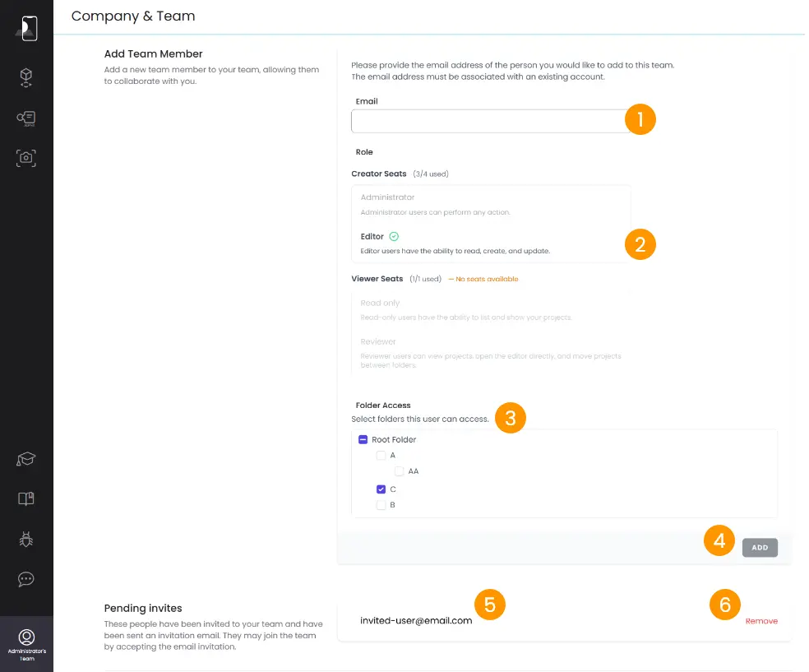Viewport: 809px width, 672px height.
Task: Click the icon below the 3D cube
Action: 26,118
